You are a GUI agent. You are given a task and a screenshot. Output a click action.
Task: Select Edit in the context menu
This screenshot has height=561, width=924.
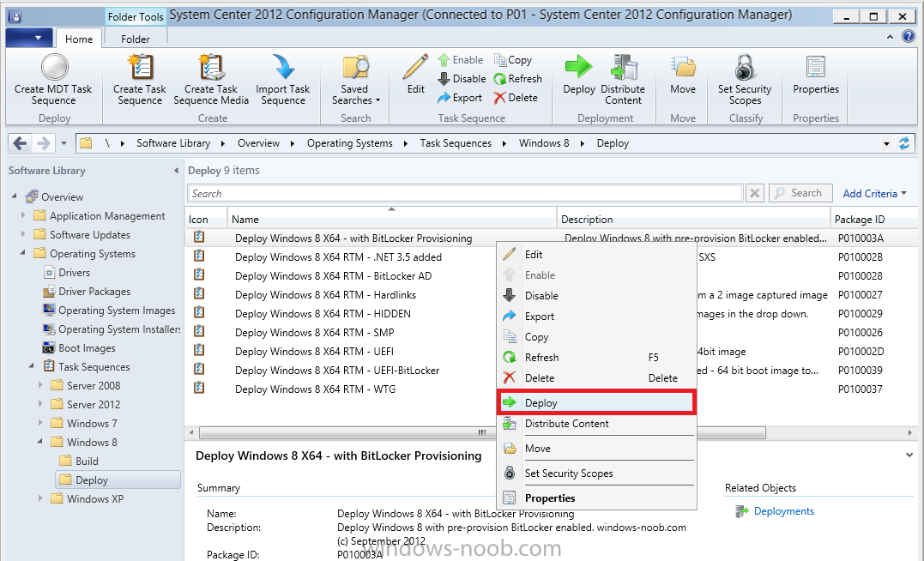click(596, 255)
